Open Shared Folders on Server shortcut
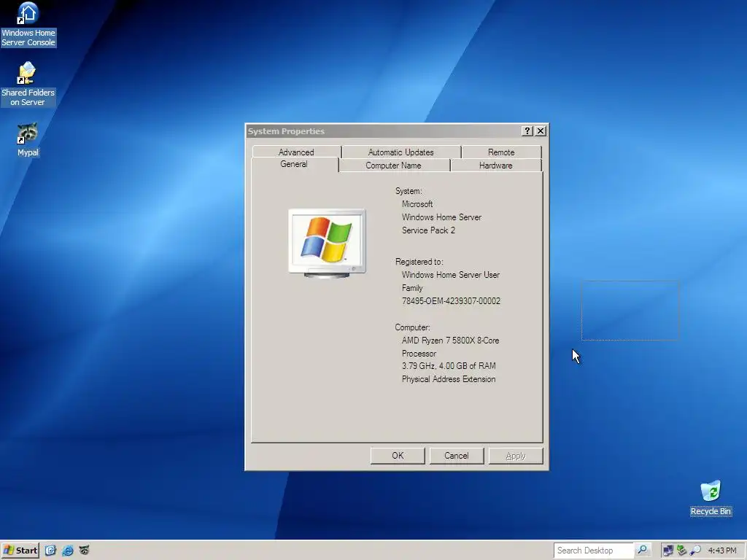The width and height of the screenshot is (747, 560). click(28, 85)
